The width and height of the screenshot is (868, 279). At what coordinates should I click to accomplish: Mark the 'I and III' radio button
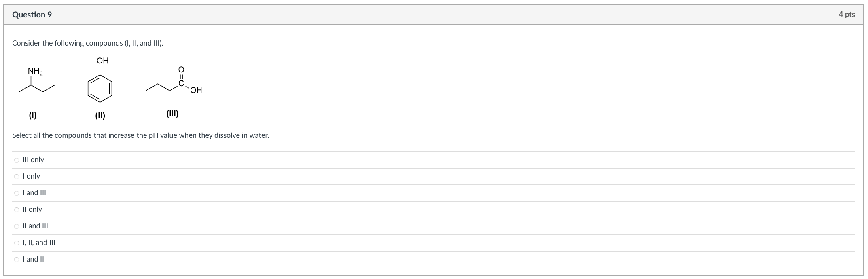(x=17, y=193)
